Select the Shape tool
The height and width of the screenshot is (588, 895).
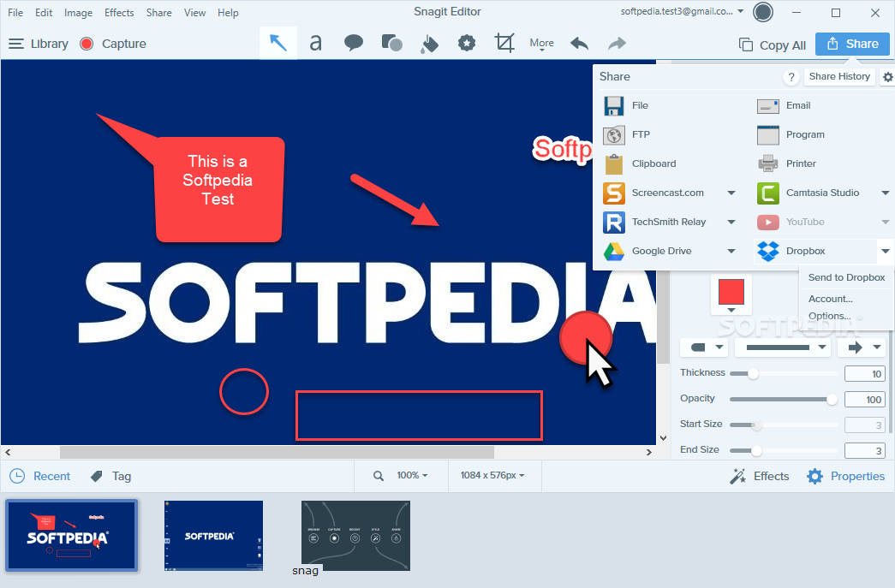click(391, 43)
